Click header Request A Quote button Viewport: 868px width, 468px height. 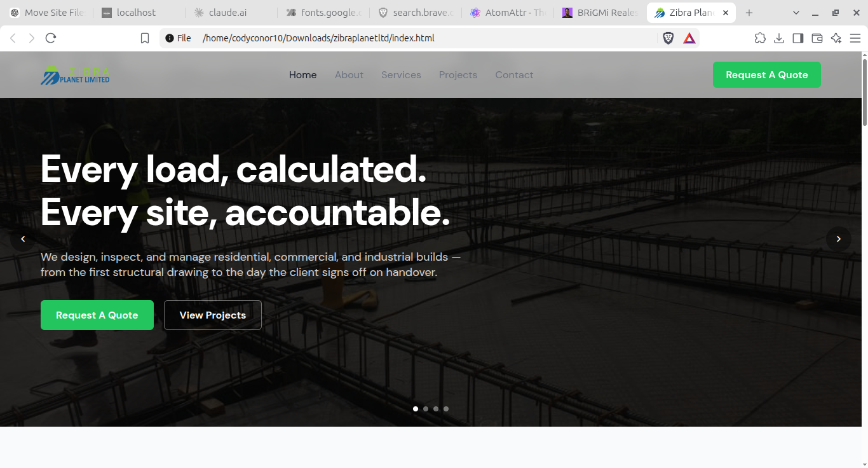point(767,75)
